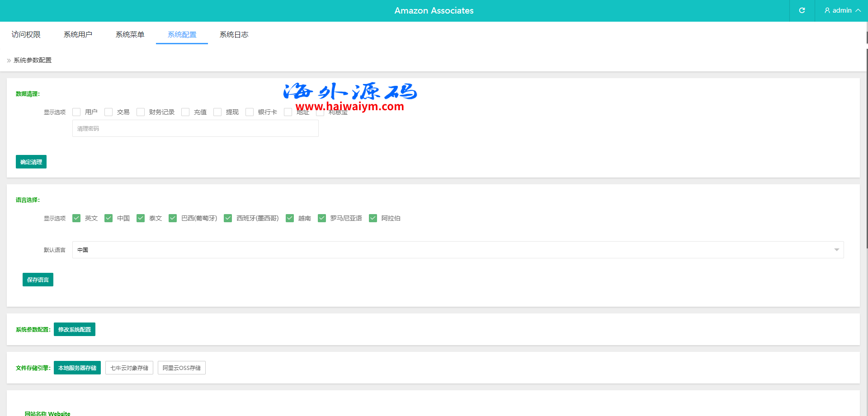The image size is (868, 416).
Task: Check the 财务记录 cleanup option
Action: coord(141,112)
